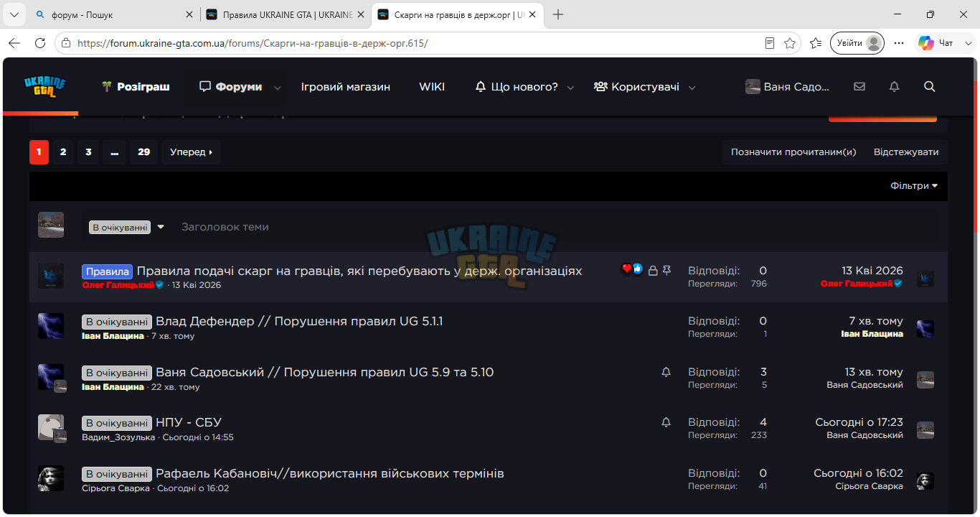Click the lock icon on Правила thread
Screen dimensions: 980x517
click(x=653, y=271)
